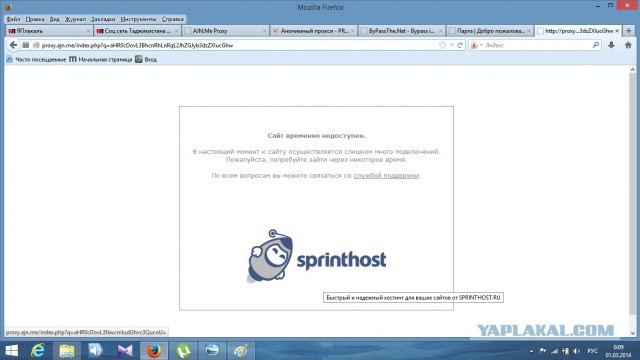640x360 pixels.
Task: Click the scrollbar down arrow
Action: click(632, 333)
